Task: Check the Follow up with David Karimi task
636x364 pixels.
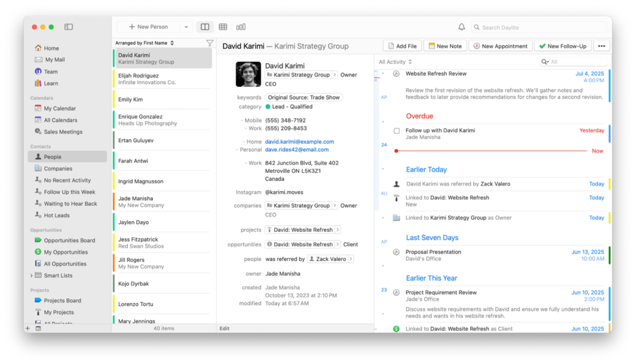Action: click(397, 131)
